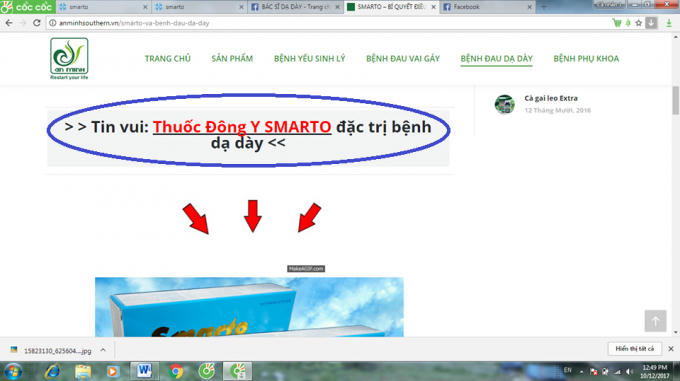Click Hiển thị tất cả downloads button

pyautogui.click(x=634, y=348)
